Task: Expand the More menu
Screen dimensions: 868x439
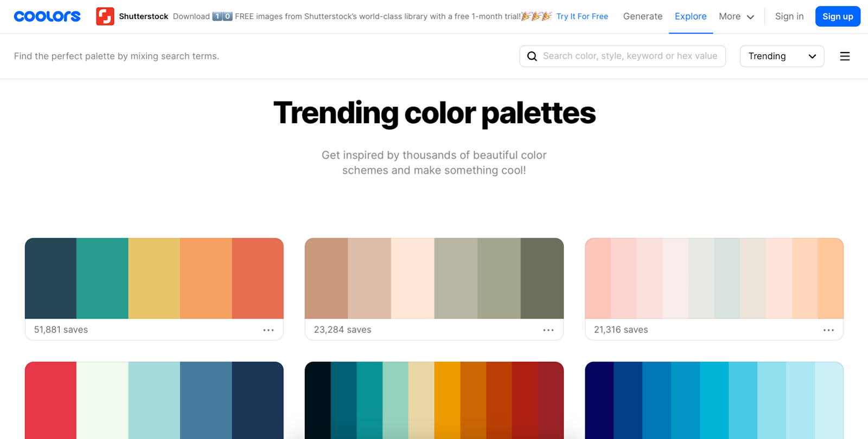Action: [736, 16]
